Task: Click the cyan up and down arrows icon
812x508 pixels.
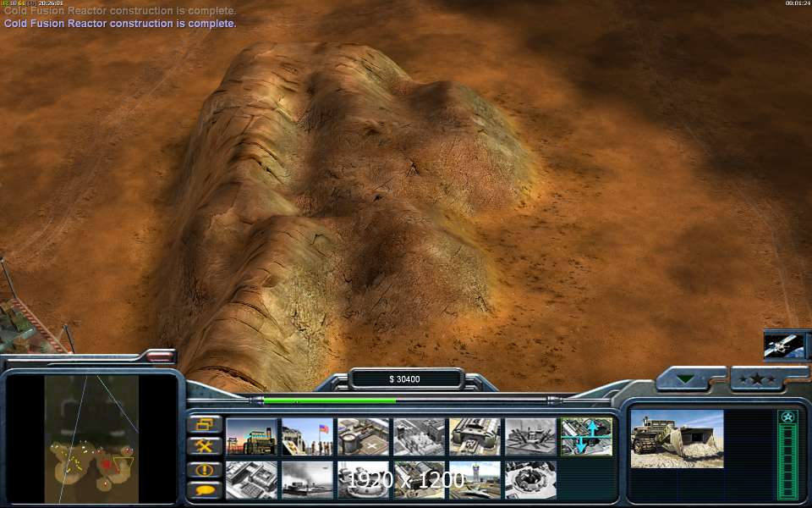Action: (x=587, y=438)
